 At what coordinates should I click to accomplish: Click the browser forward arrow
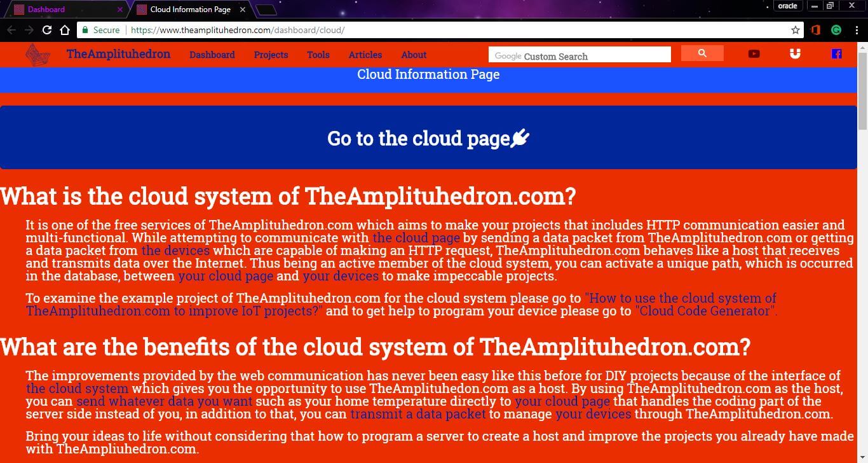29,30
